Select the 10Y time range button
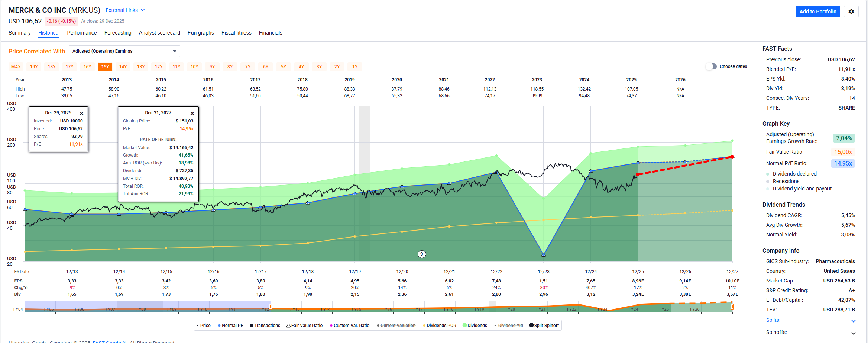The image size is (868, 343). tap(194, 67)
